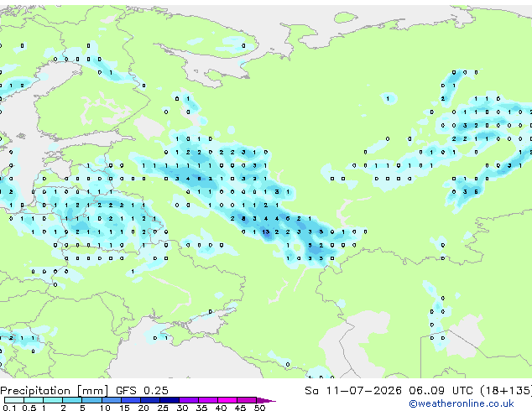This screenshot has width=532, height=411.
Task: Click the legend swatch for 15–20 mm
Action: [x=130, y=400]
